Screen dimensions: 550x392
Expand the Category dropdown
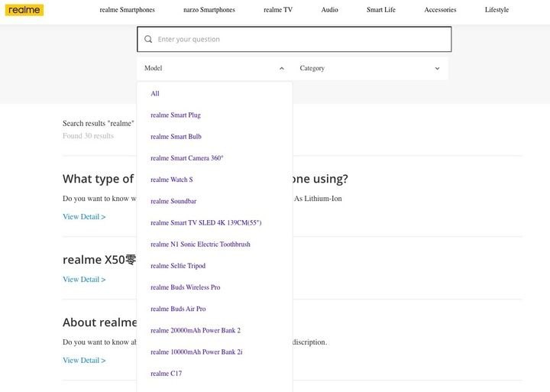[370, 68]
